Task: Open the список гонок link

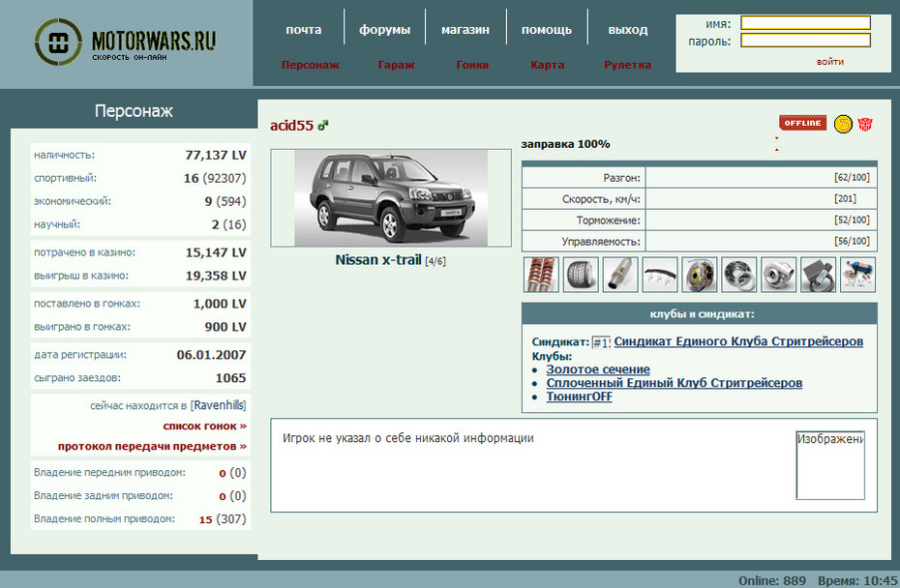Action: [x=205, y=426]
